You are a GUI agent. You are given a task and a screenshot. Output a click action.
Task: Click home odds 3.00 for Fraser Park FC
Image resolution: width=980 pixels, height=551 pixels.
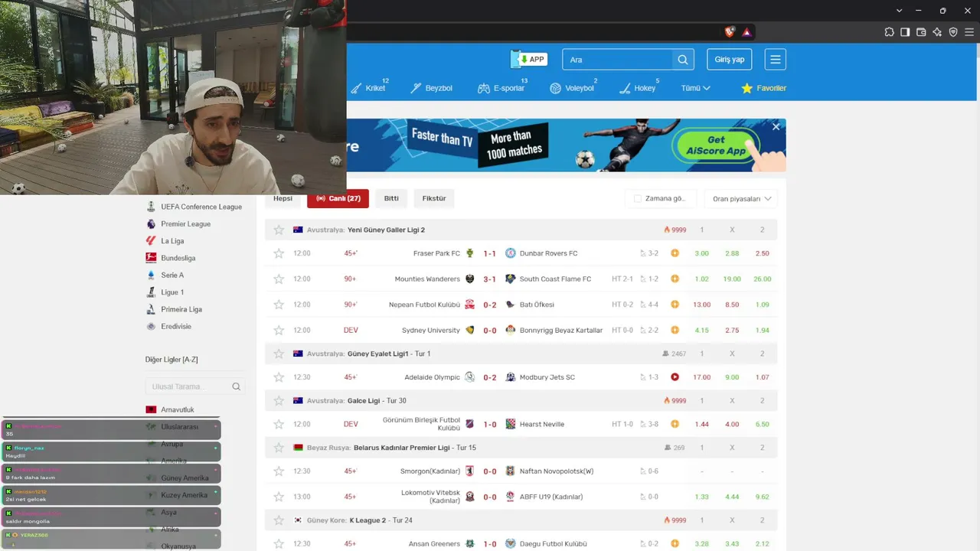[x=701, y=253]
